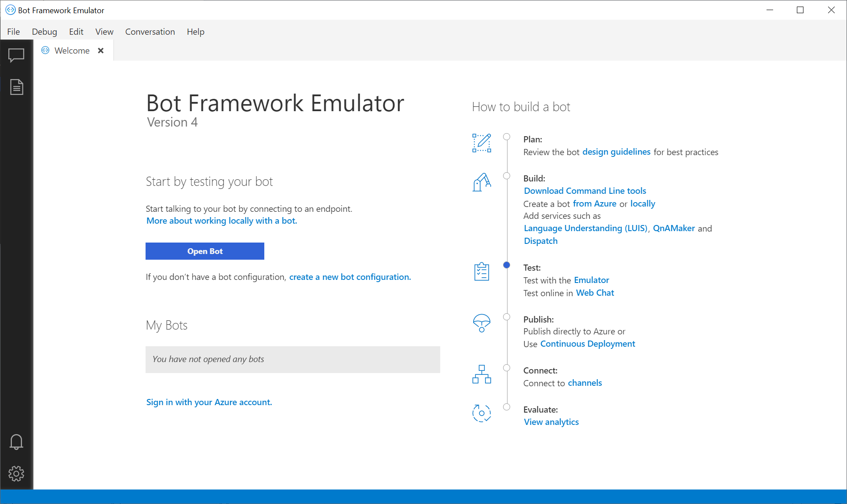Click Sign in with your Azure account
The height and width of the screenshot is (504, 847).
tap(208, 402)
